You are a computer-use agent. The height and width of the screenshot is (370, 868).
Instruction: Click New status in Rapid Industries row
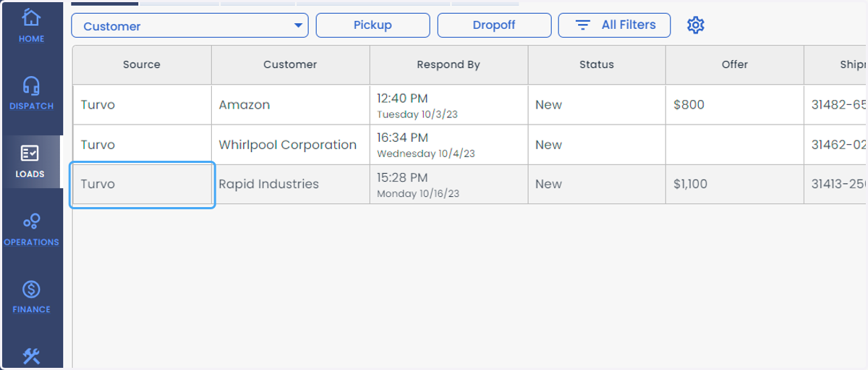click(548, 184)
